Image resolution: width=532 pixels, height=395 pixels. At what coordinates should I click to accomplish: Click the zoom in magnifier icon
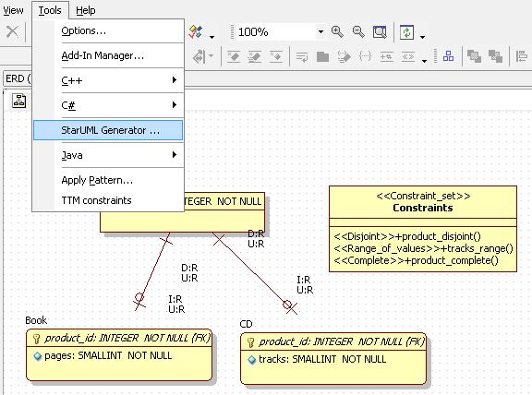pyautogui.click(x=337, y=32)
